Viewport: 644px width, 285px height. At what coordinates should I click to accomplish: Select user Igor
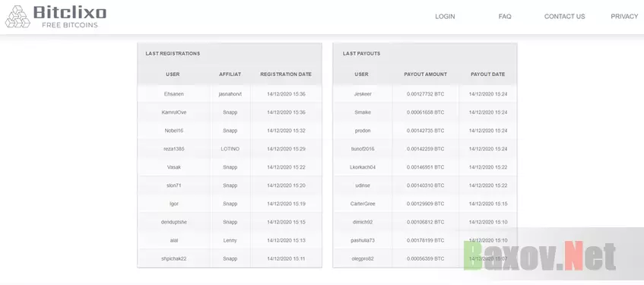173,204
